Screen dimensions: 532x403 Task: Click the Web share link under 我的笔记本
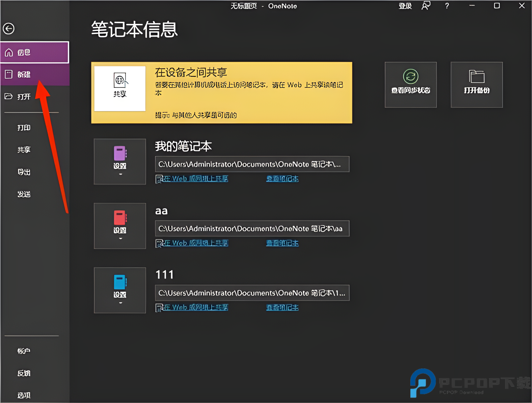pos(192,179)
